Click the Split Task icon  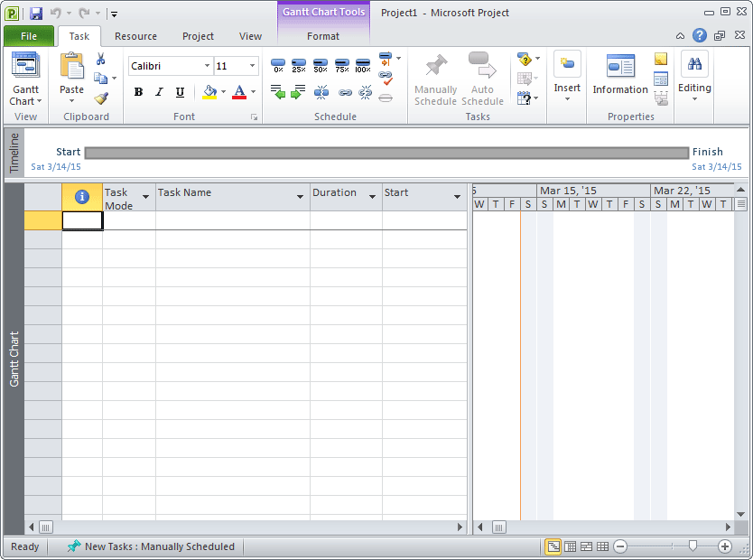[321, 92]
